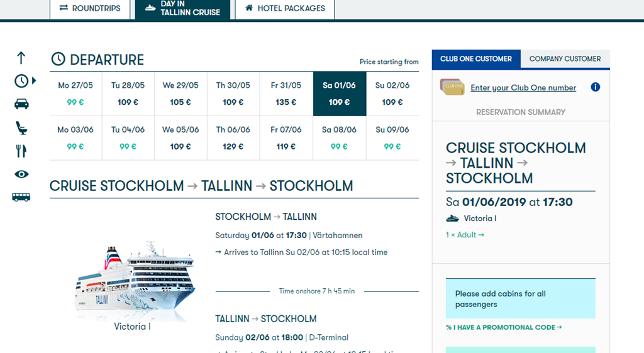Select departure date Su 02/06
The height and width of the screenshot is (353, 644).
point(392,94)
